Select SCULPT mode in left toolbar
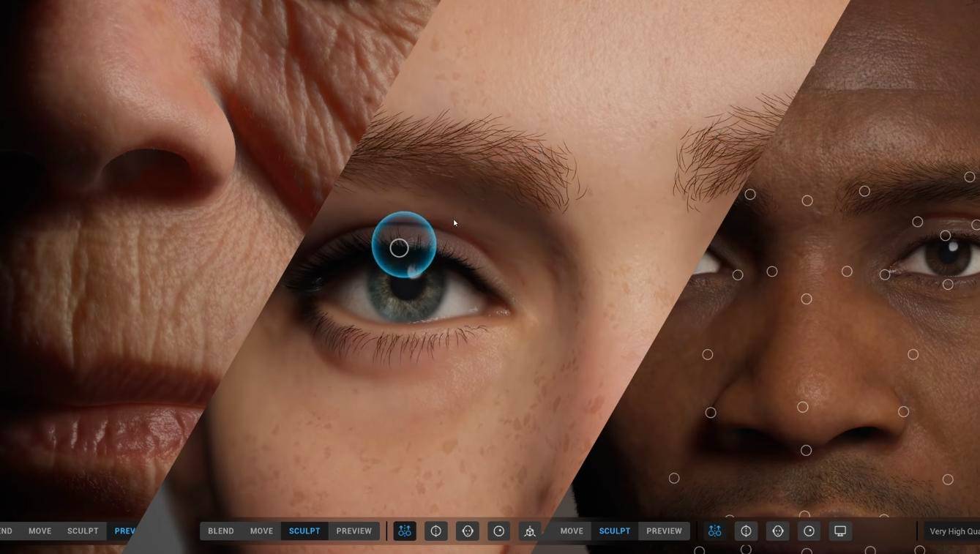The image size is (980, 554). pyautogui.click(x=83, y=531)
